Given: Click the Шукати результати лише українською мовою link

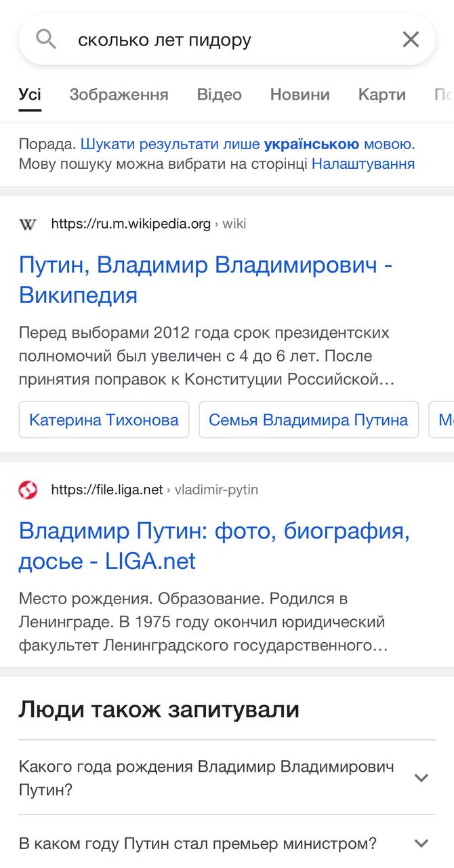Looking at the screenshot, I should 246,144.
